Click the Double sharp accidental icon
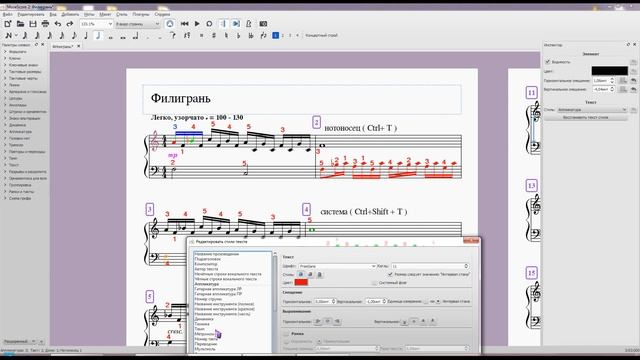 (201, 36)
